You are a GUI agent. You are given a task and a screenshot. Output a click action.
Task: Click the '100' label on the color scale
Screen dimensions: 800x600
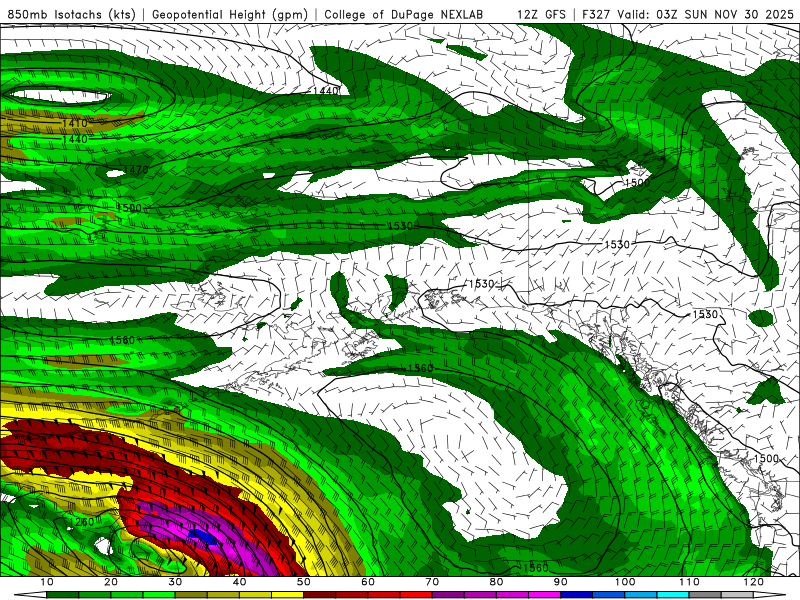625,582
